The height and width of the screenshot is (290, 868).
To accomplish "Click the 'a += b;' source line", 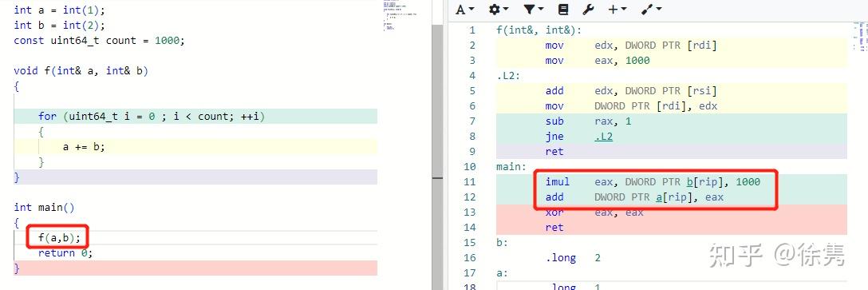I will tap(84, 146).
